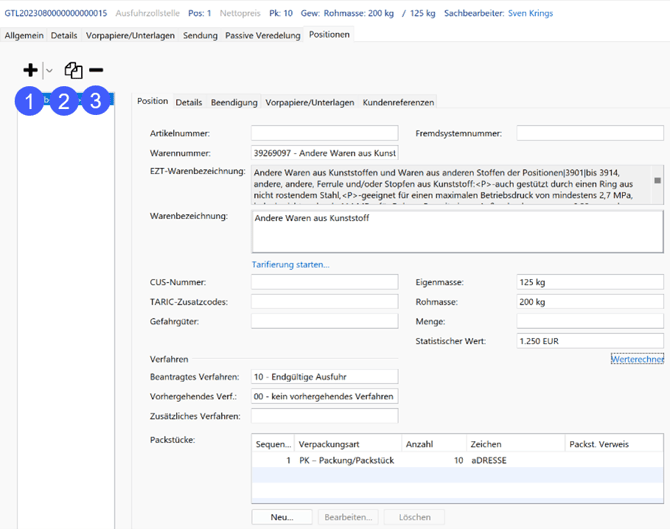Switch to Allgemein tab
The width and height of the screenshot is (670, 529).
point(24,35)
